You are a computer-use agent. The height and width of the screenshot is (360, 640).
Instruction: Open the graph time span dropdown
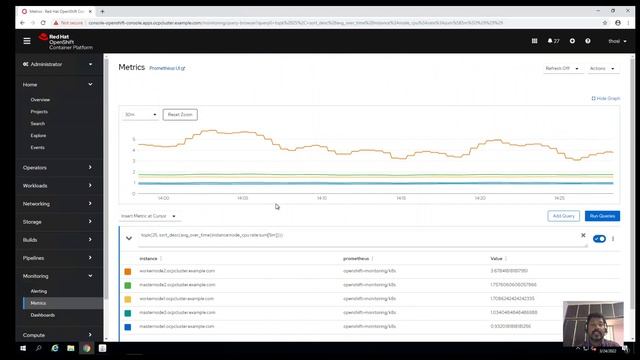140,115
